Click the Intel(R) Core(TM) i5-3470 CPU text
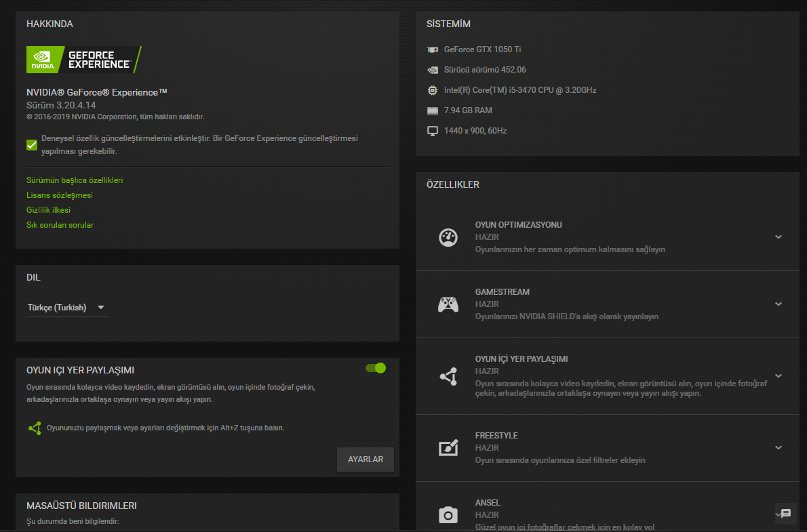The height and width of the screenshot is (532, 807). point(520,90)
